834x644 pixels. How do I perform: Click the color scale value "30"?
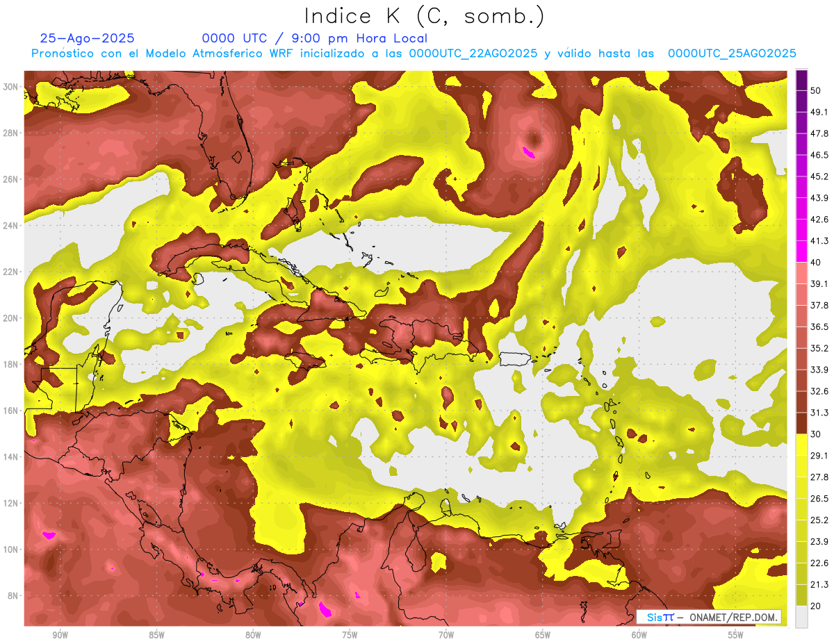click(817, 434)
